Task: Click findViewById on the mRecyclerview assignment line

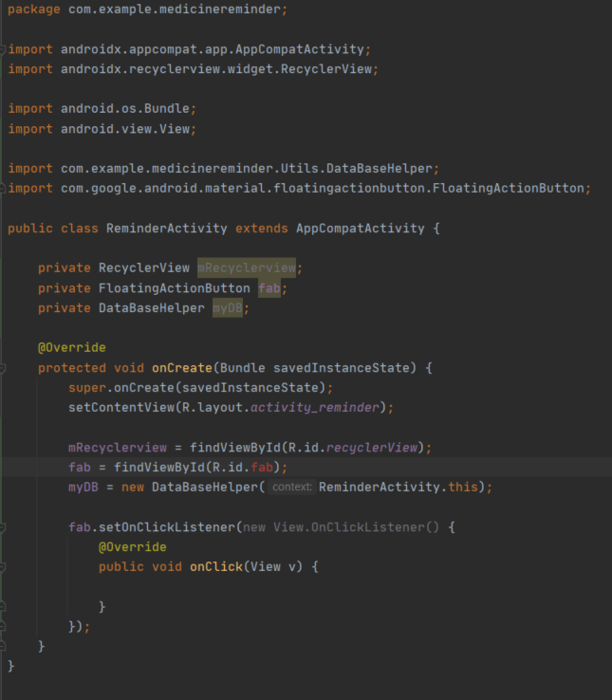Action: (x=235, y=448)
